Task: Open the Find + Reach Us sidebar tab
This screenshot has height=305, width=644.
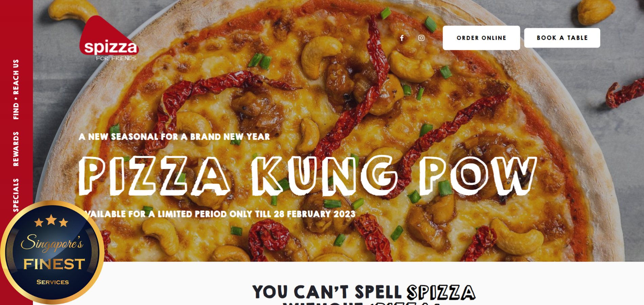Action: [x=16, y=89]
